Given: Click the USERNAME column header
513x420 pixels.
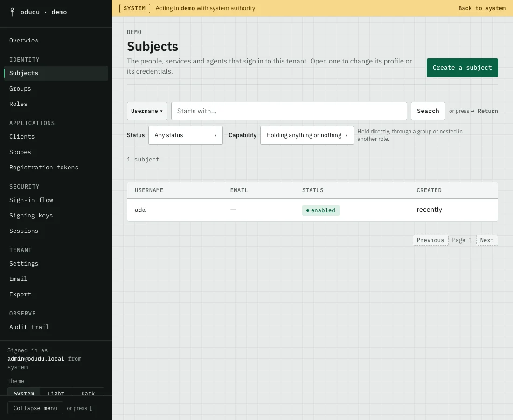Looking at the screenshot, I should pyautogui.click(x=149, y=190).
